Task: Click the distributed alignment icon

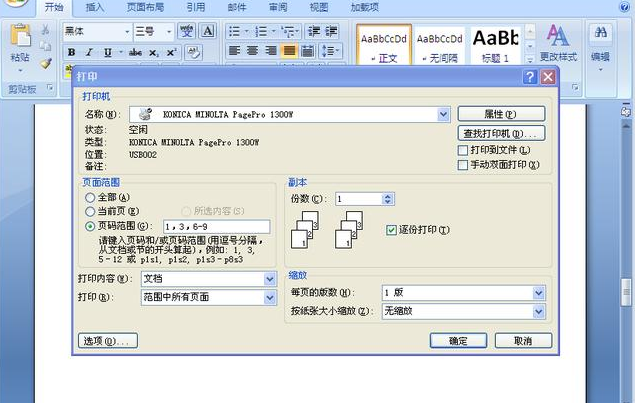Action: pos(308,51)
